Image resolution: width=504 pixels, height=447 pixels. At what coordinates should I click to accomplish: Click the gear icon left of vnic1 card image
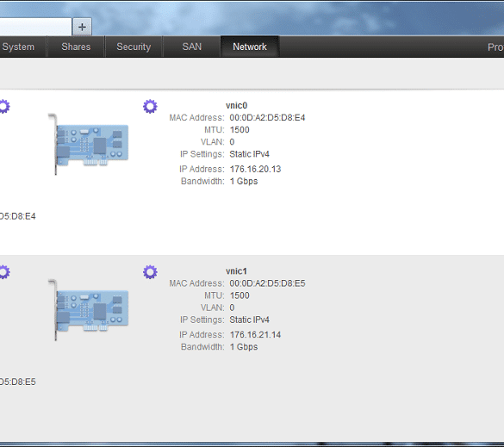tap(4, 272)
